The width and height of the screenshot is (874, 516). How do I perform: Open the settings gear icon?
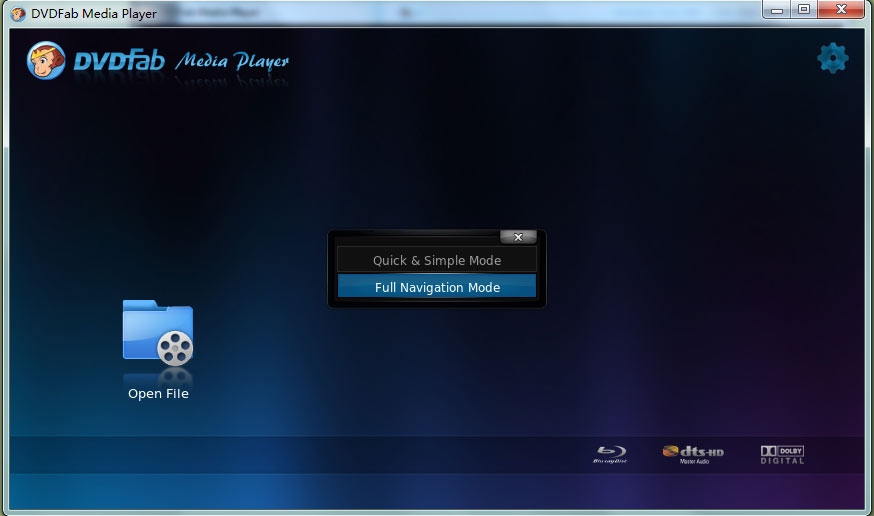pos(832,58)
